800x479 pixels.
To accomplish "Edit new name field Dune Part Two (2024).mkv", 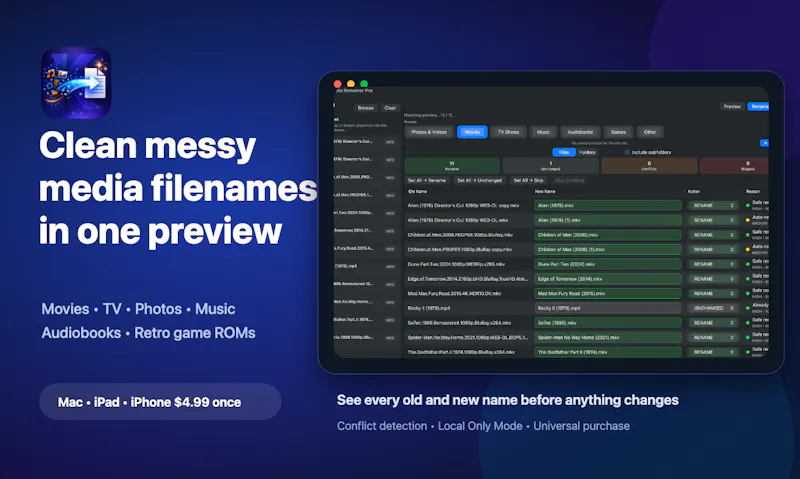I will 608,264.
